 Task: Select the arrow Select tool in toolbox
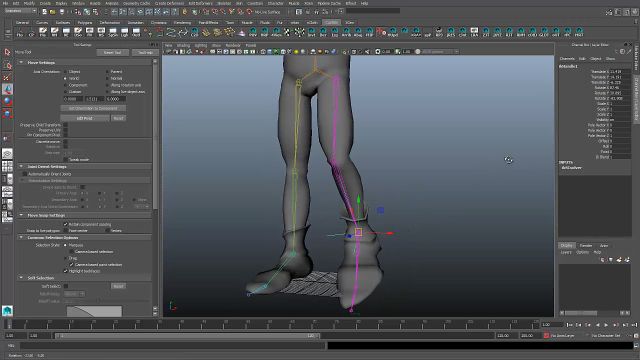(x=7, y=52)
